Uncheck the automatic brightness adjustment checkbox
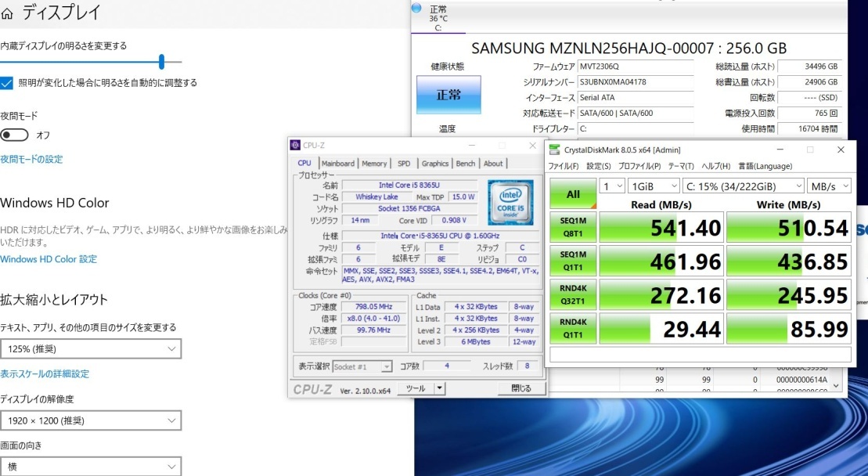This screenshot has width=868, height=476. (7, 83)
